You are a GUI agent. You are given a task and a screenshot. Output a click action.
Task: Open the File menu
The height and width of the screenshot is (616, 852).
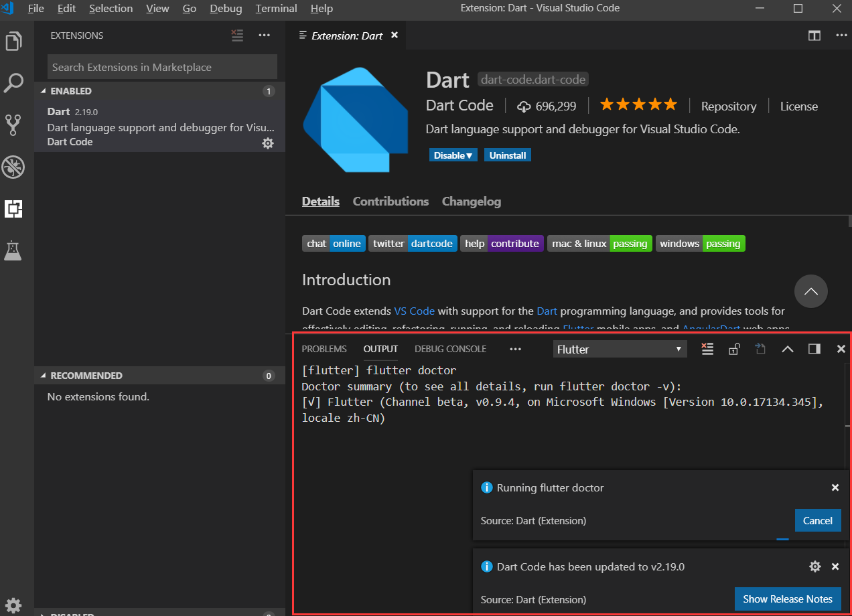click(x=36, y=9)
